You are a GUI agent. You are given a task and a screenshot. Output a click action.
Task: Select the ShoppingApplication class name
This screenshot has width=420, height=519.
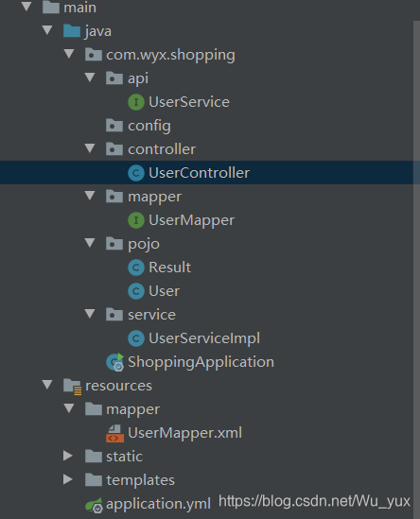(x=201, y=362)
